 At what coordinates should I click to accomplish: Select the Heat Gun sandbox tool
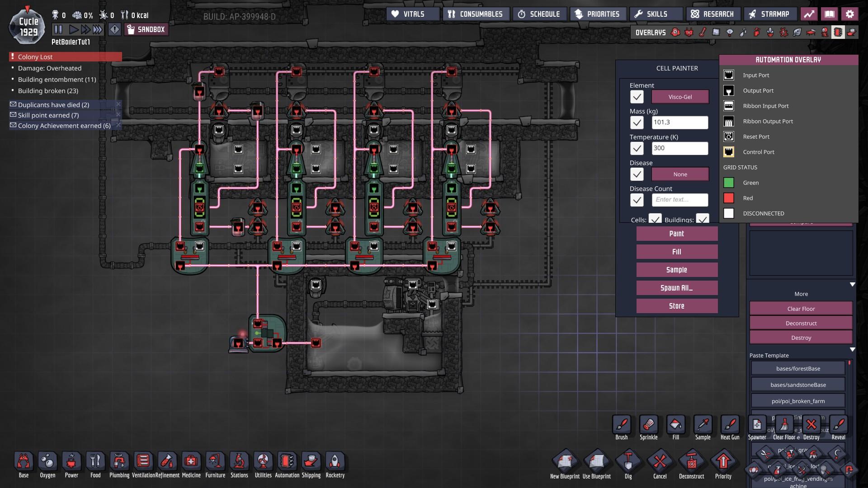click(730, 426)
